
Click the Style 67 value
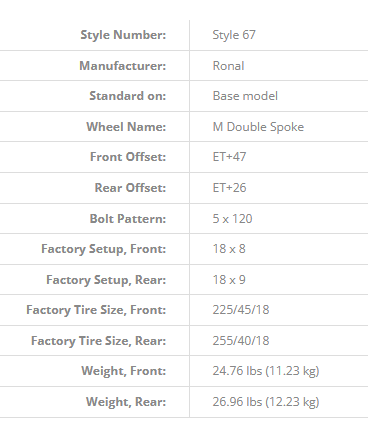[234, 35]
